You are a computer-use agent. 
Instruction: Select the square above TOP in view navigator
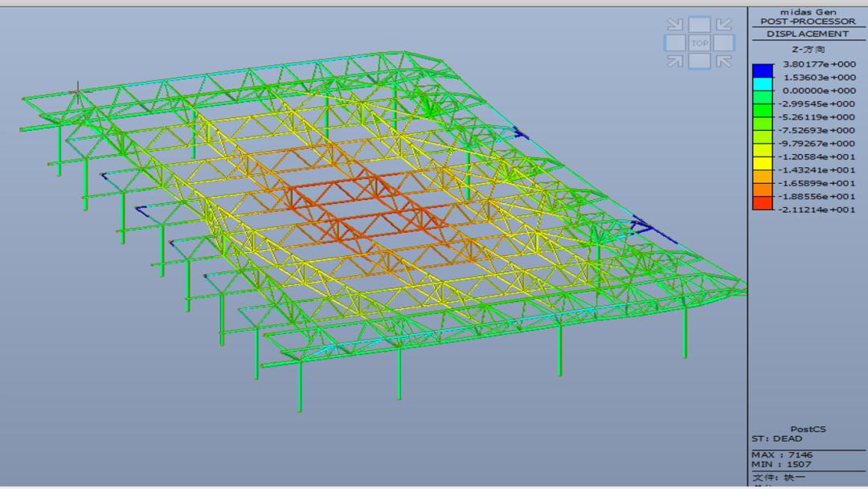(699, 25)
